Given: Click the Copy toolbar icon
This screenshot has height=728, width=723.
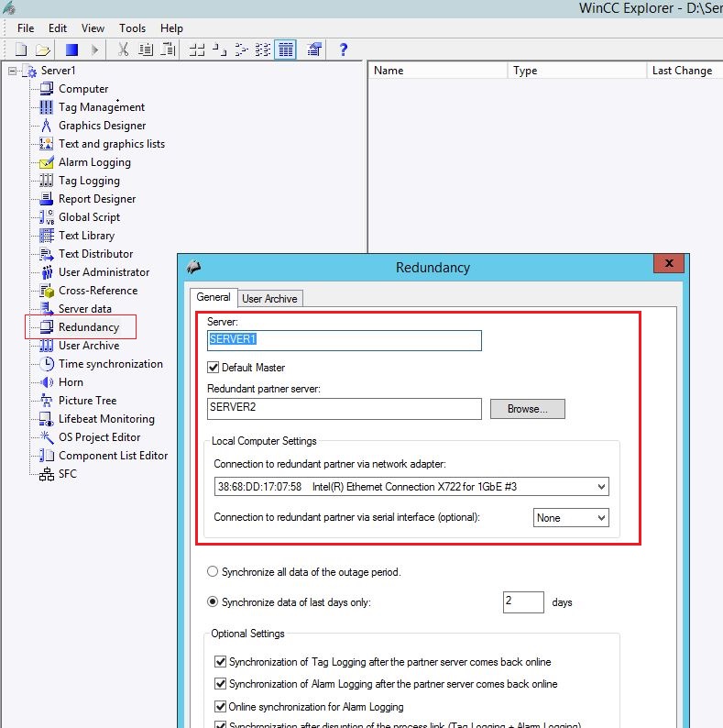Looking at the screenshot, I should [147, 50].
